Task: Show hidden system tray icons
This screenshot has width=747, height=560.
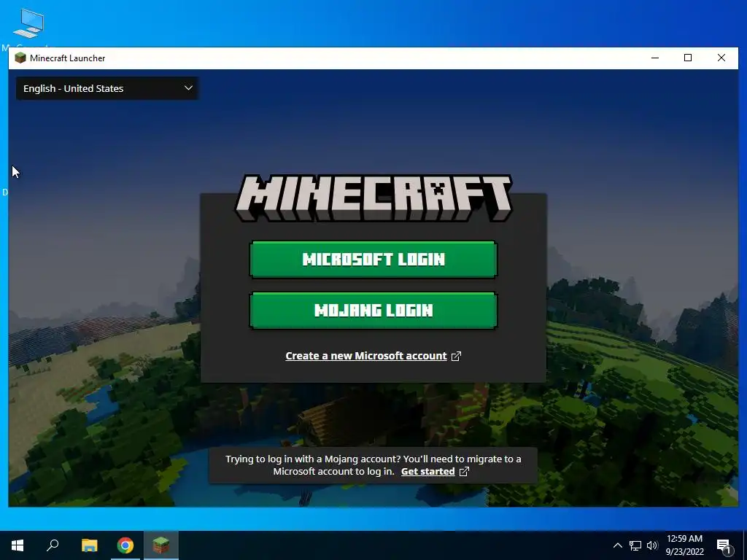Action: (x=617, y=545)
